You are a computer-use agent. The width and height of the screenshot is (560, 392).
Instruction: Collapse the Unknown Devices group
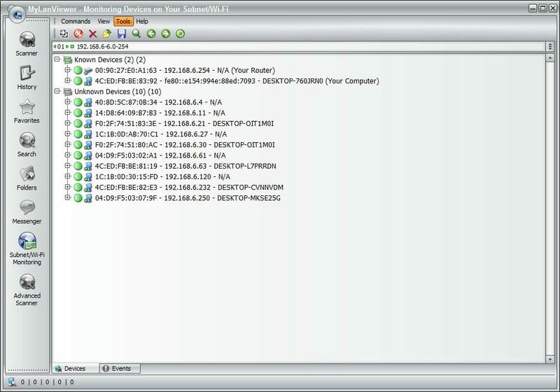click(57, 92)
